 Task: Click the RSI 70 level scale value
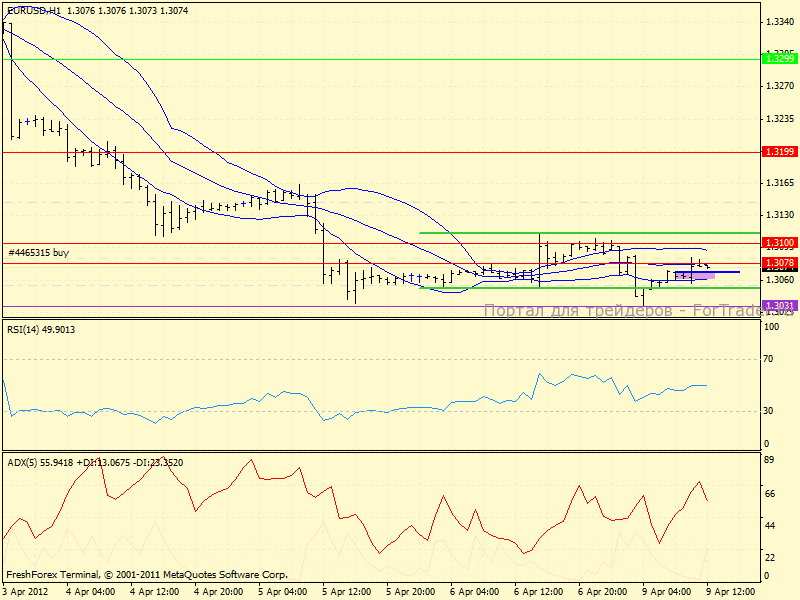(x=770, y=359)
